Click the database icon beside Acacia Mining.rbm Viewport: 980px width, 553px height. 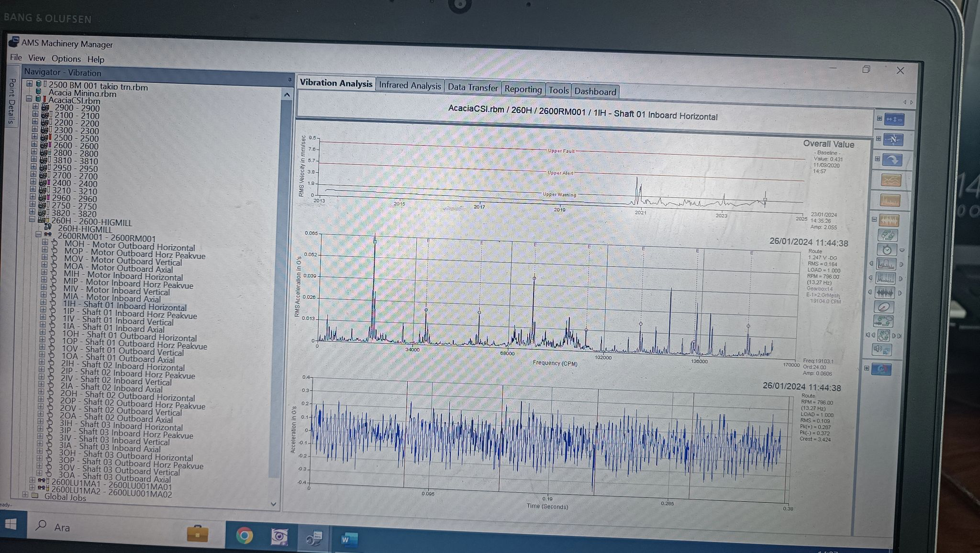pyautogui.click(x=39, y=91)
